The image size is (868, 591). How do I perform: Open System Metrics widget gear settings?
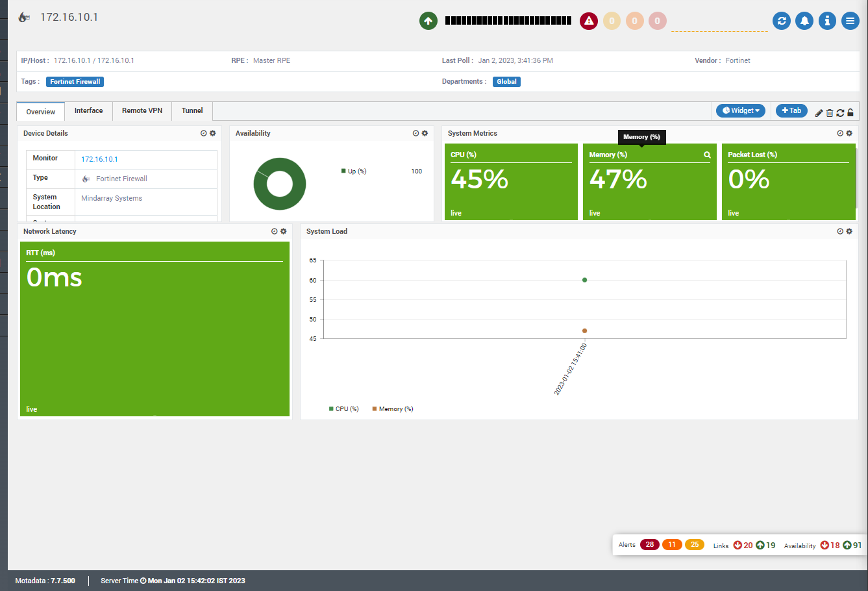point(849,133)
